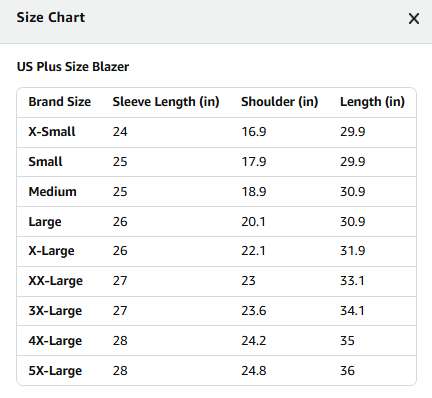Select the XX-Large size row label
The height and width of the screenshot is (398, 432).
(56, 281)
